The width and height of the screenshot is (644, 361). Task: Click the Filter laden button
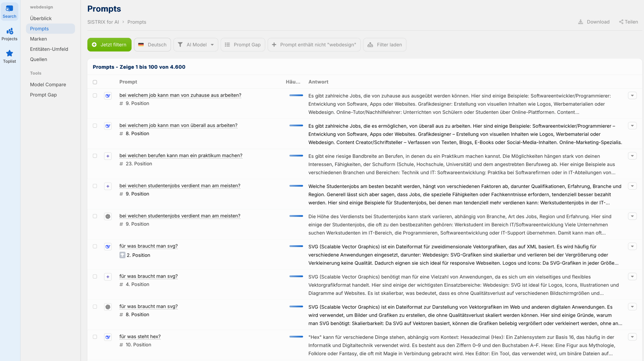385,45
